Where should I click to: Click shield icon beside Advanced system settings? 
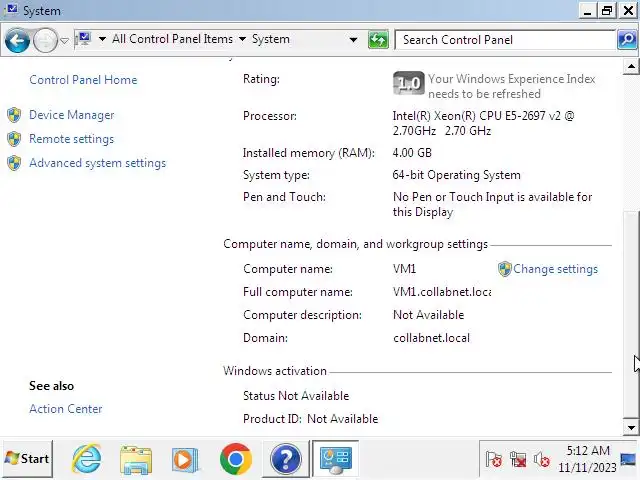pyautogui.click(x=14, y=163)
